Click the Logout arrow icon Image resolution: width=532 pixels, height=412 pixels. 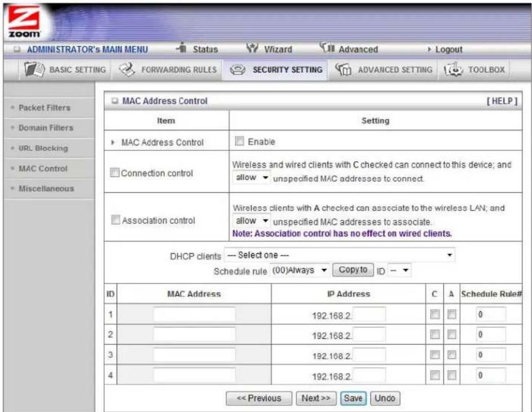click(x=429, y=50)
